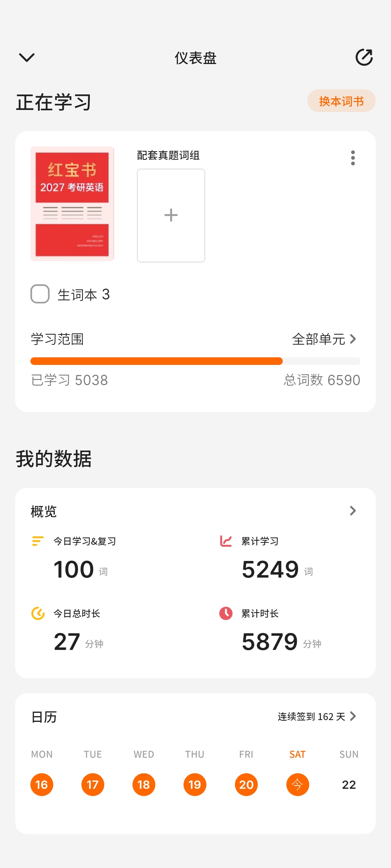Tap the cumulative study chart icon
The width and height of the screenshot is (391, 868).
coord(226,541)
